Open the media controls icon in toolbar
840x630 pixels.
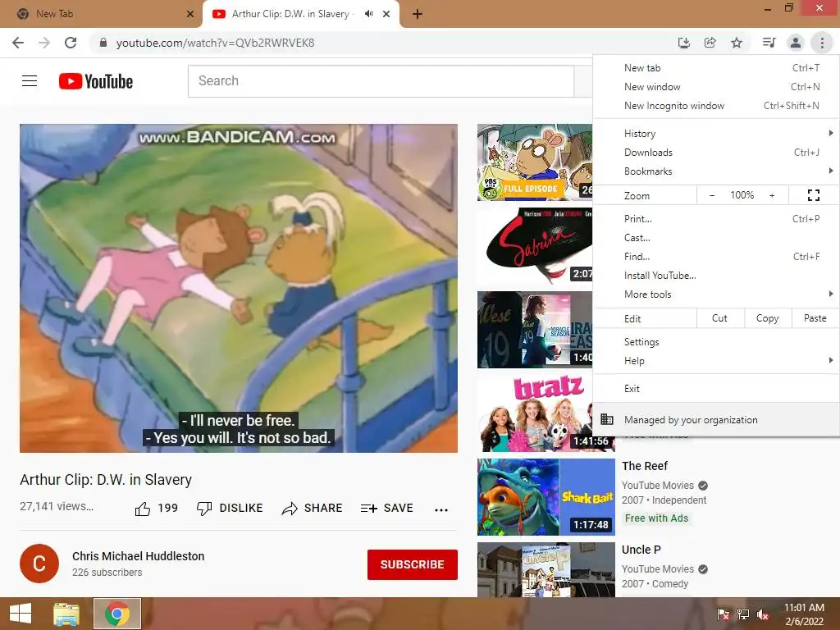click(769, 43)
